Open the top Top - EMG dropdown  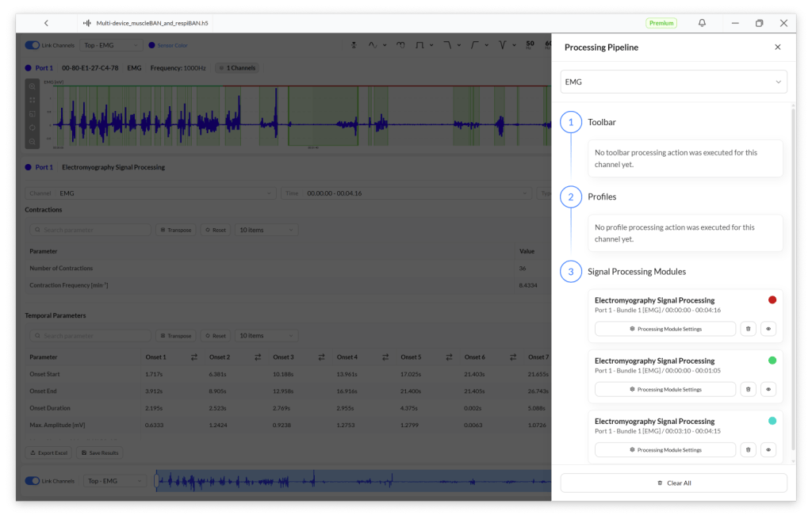111,45
